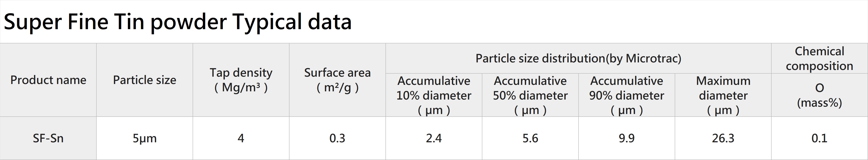The image size is (868, 160).
Task: Click the Accumulative 10% diameter header
Action: coord(434,95)
